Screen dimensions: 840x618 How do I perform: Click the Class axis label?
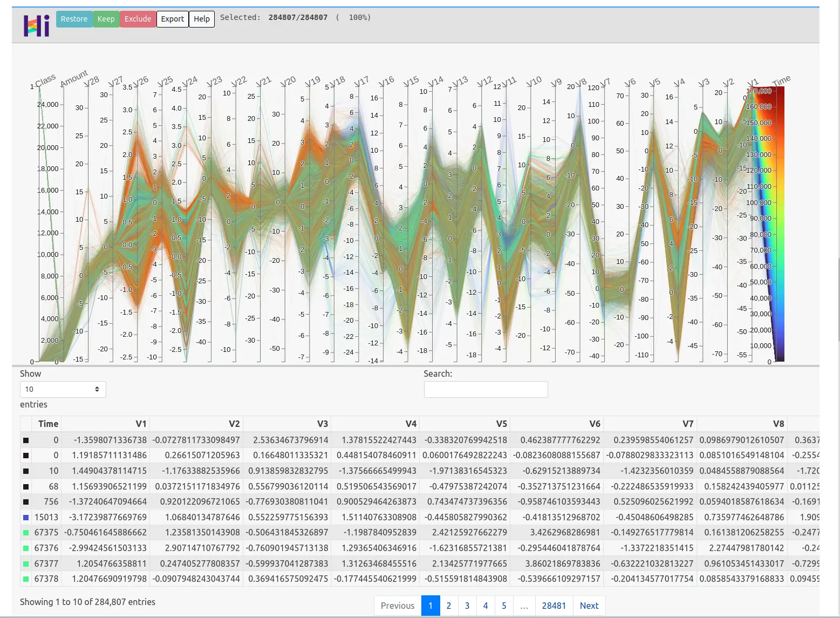point(45,80)
